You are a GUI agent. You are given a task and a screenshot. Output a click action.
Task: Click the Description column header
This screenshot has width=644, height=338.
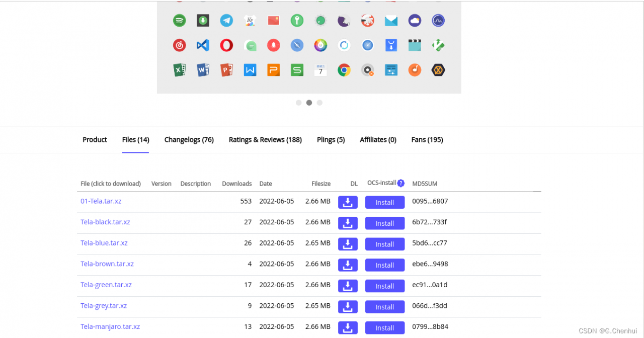pyautogui.click(x=196, y=184)
